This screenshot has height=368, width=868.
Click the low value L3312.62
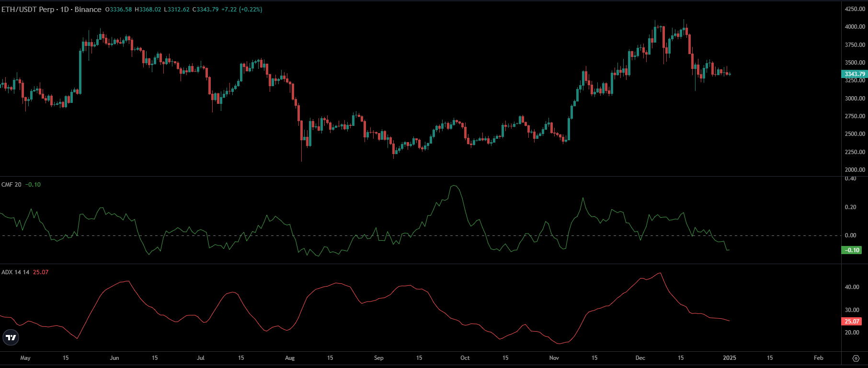tap(177, 10)
